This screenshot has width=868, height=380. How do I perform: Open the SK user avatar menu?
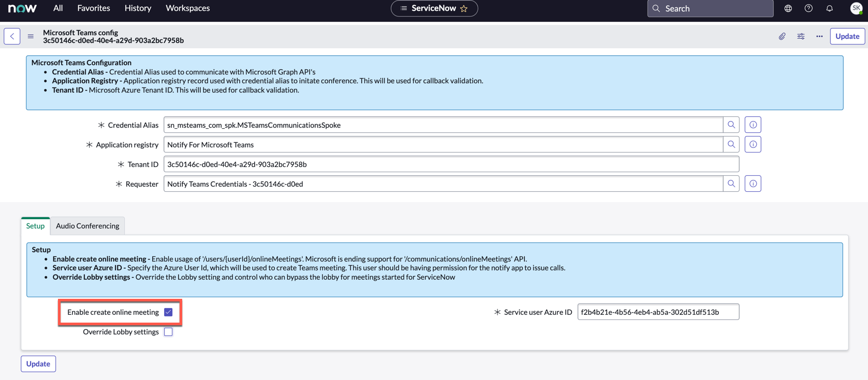point(857,8)
